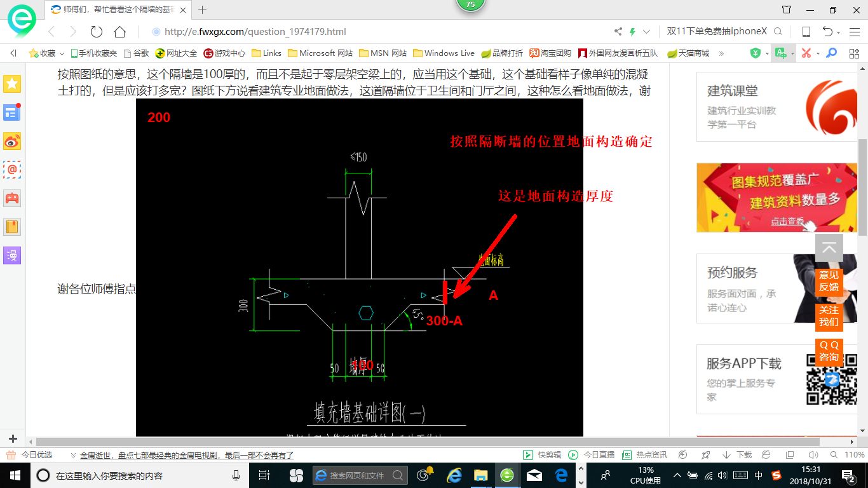Open the 收藏 favorites star button
Viewport: 868px width, 488px height.
click(42, 53)
